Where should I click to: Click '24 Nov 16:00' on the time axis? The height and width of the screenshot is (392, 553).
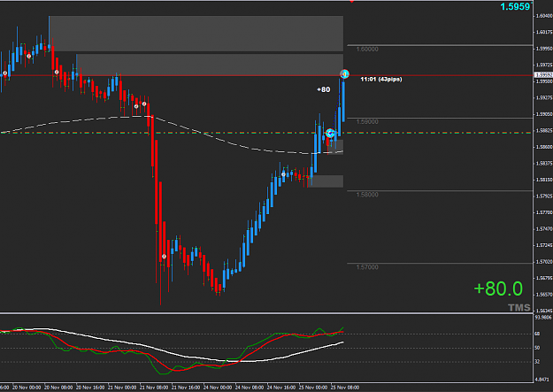coord(281,388)
